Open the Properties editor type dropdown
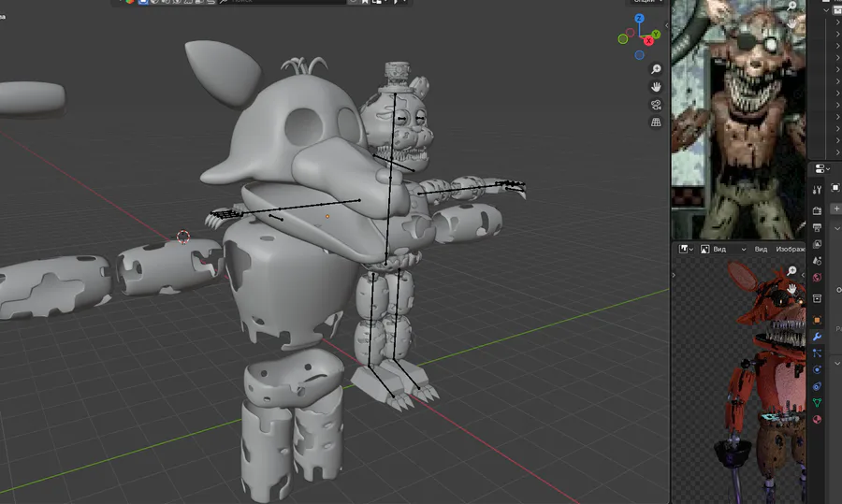The image size is (842, 504). click(822, 169)
